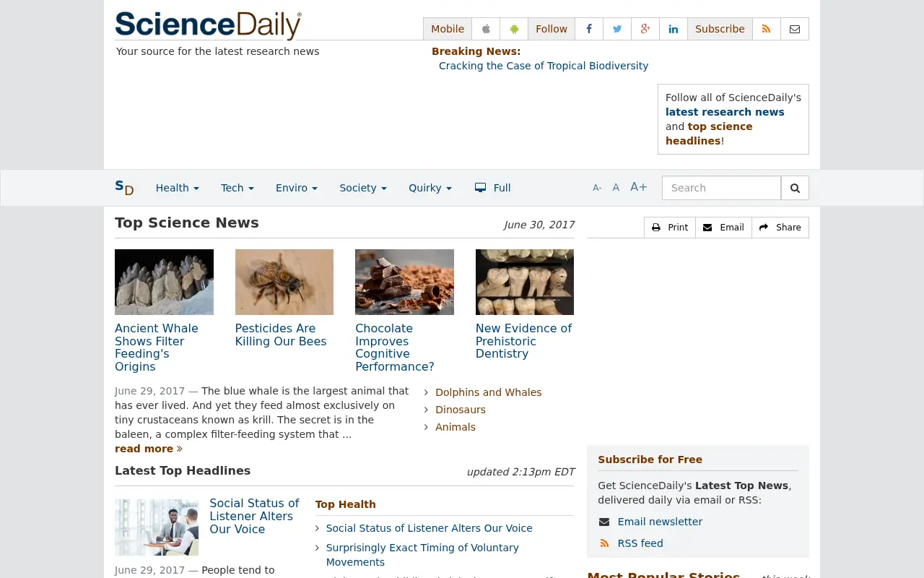Reset text size with medium A

coord(616,188)
